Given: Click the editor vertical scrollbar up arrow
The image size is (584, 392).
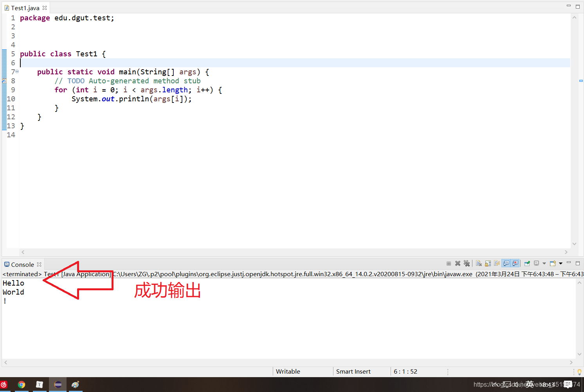Looking at the screenshot, I should click(x=574, y=18).
